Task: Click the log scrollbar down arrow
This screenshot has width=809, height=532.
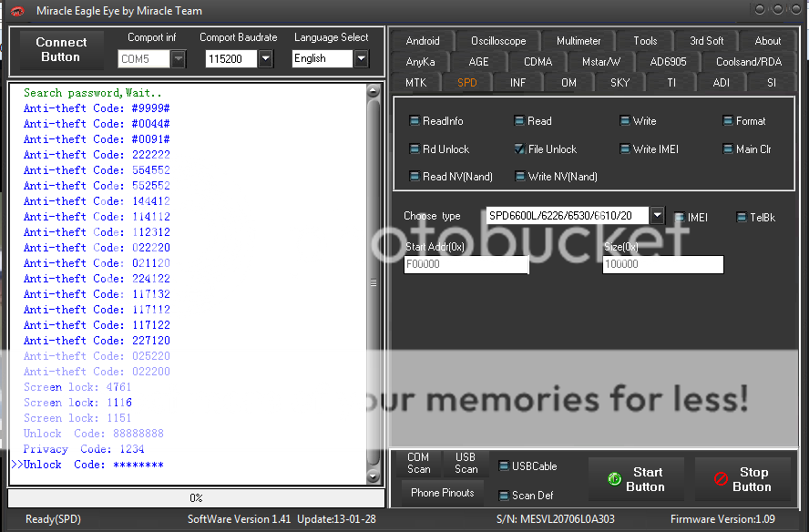Action: pos(373,476)
